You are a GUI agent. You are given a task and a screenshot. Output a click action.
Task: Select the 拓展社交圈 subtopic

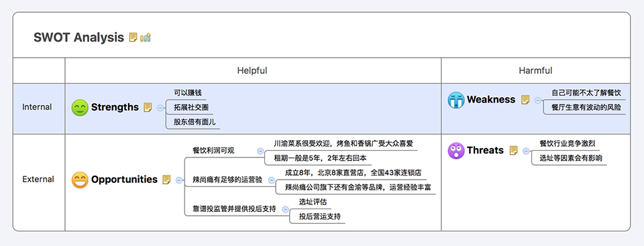tap(191, 108)
